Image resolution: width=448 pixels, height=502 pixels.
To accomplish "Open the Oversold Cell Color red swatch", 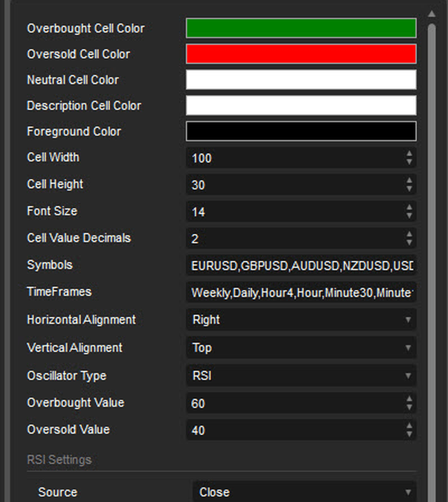I will click(x=301, y=54).
